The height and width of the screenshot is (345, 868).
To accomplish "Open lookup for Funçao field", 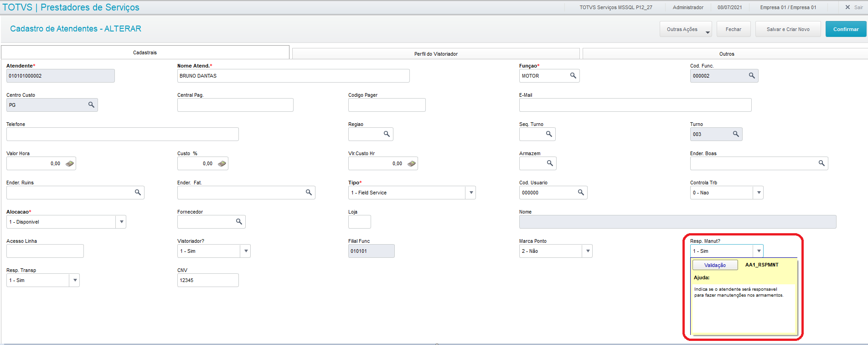I will (573, 76).
